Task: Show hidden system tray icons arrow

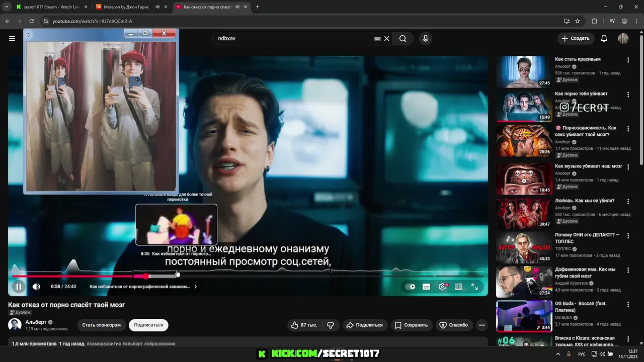Action: [558, 354]
